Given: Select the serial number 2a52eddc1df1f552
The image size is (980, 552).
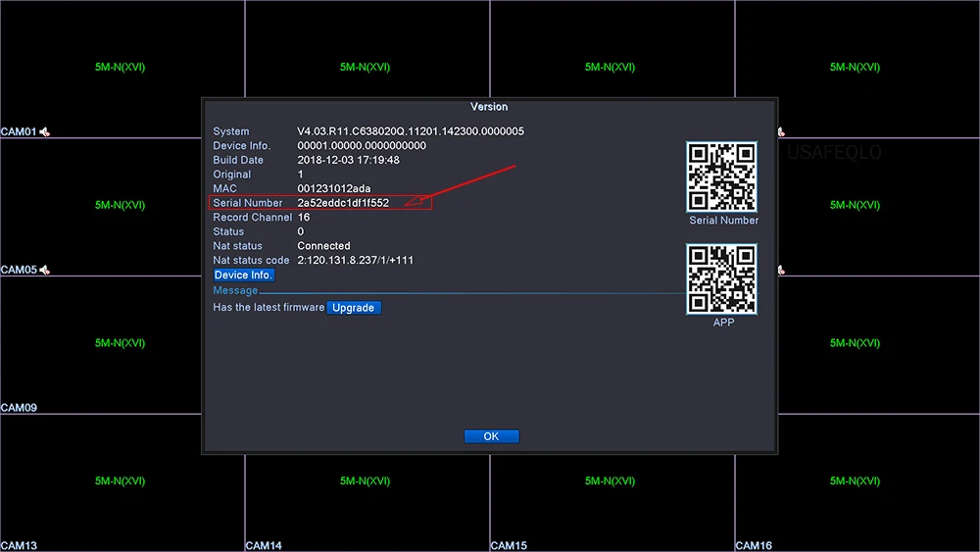Looking at the screenshot, I should [x=343, y=203].
